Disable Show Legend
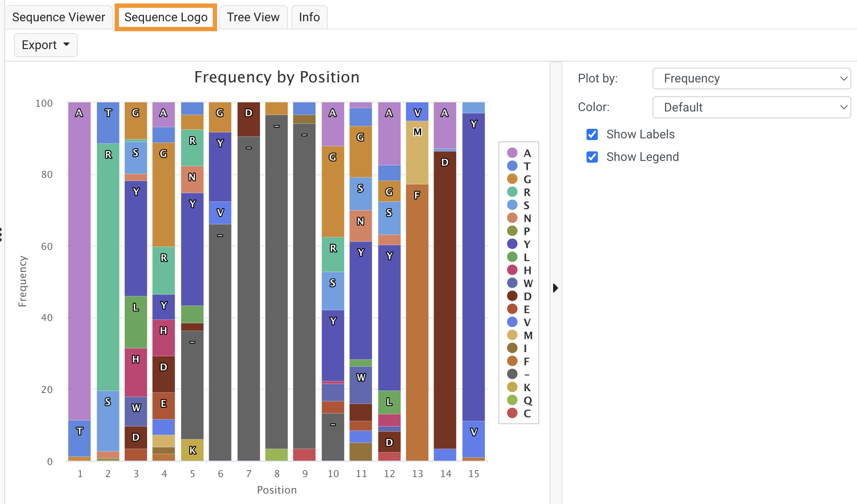This screenshot has width=857, height=504. [x=592, y=157]
